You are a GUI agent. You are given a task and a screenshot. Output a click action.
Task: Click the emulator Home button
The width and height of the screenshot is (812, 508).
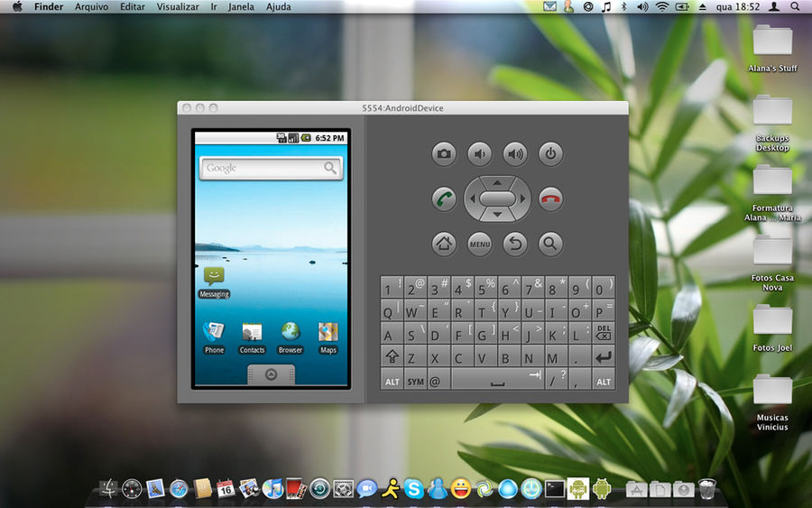tap(444, 244)
